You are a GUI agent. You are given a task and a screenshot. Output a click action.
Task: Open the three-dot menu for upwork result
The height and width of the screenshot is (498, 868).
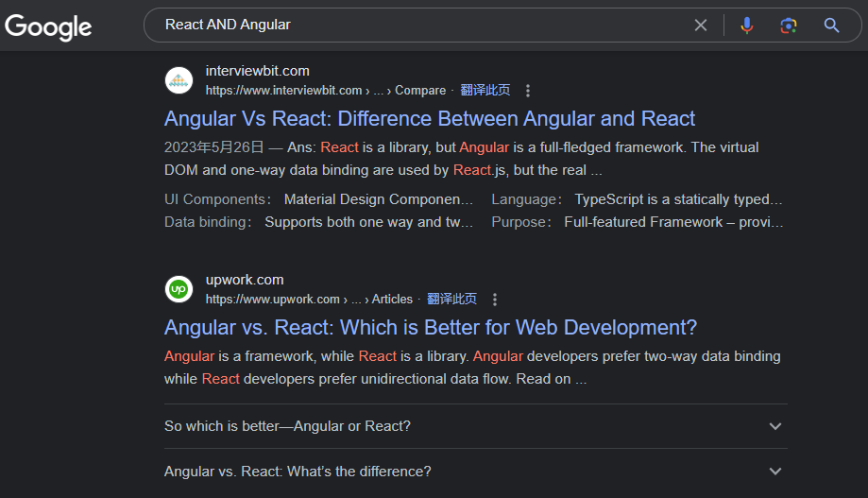click(494, 300)
